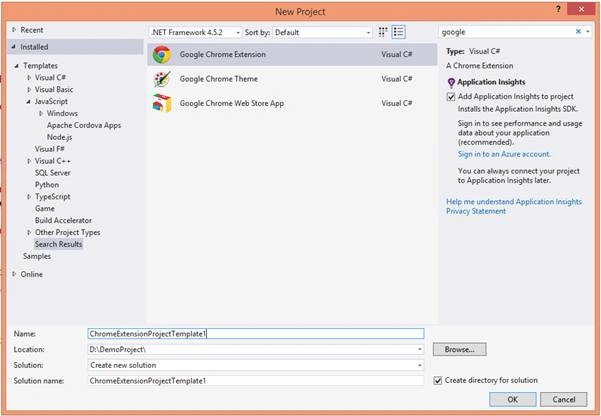Click the Application Insights lightbulb icon
The height and width of the screenshot is (416, 601).
451,82
